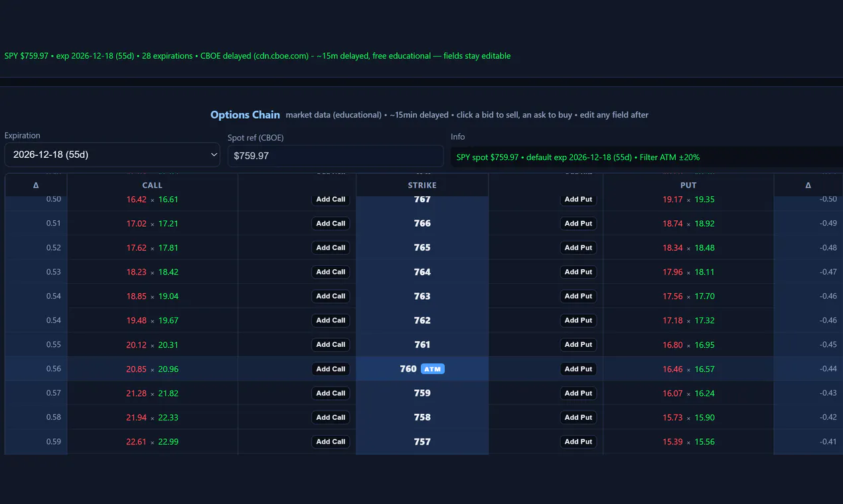Viewport: 843px width, 504px height.
Task: Click call ask 18.42 on strike 764
Action: (169, 272)
